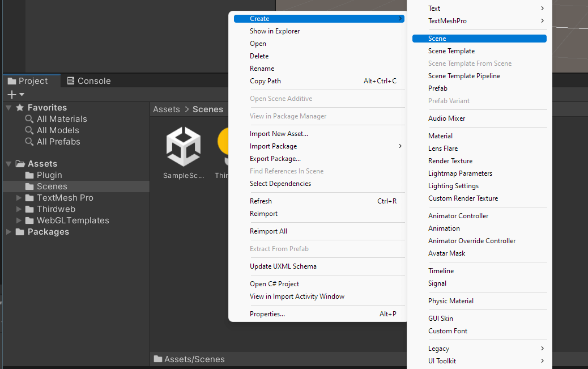This screenshot has height=369, width=588.
Task: Click the All Materials search icon
Action: click(x=29, y=119)
